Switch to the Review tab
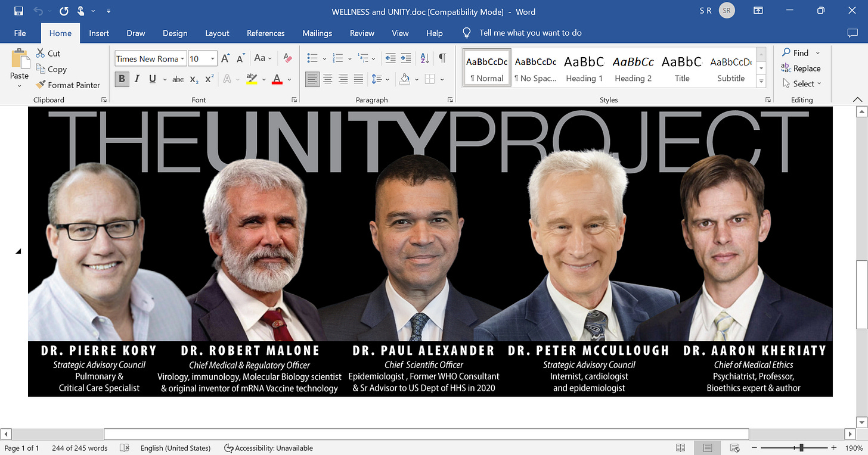 point(362,33)
